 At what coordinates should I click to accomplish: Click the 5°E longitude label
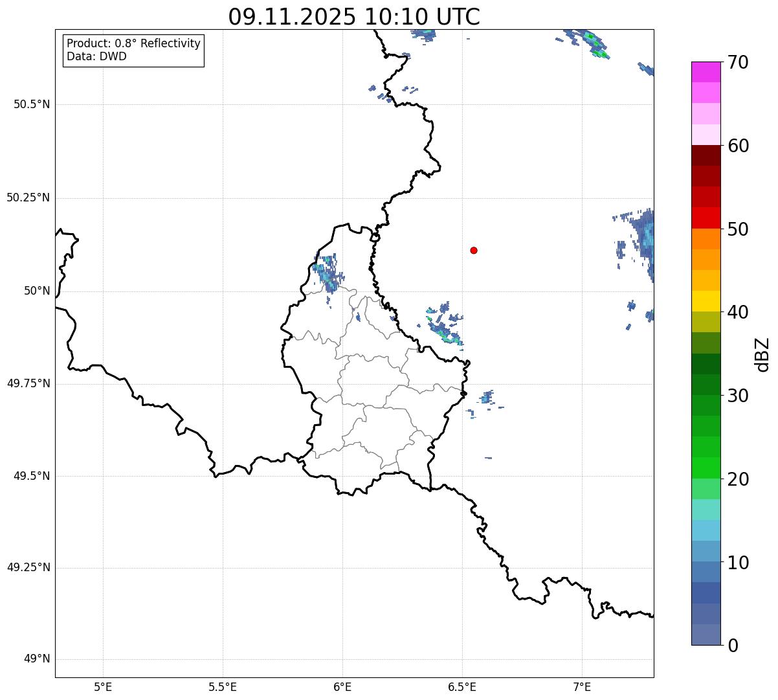click(103, 687)
